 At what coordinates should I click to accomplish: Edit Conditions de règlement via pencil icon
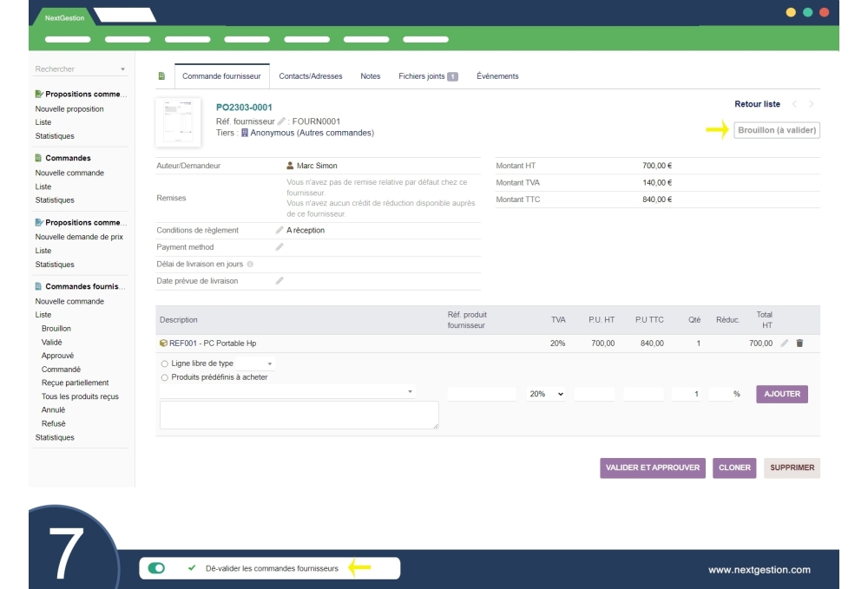pyautogui.click(x=279, y=231)
